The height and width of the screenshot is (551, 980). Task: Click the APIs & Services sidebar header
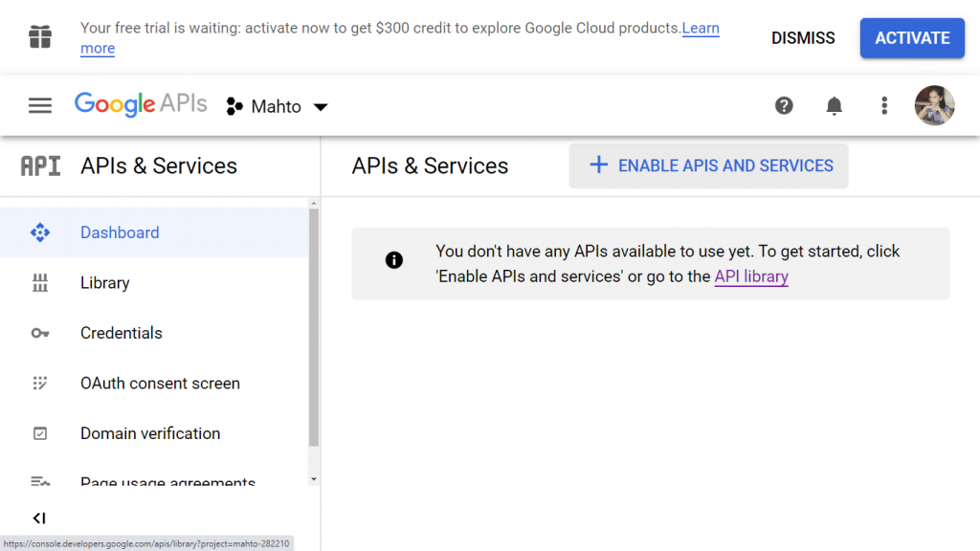[159, 166]
